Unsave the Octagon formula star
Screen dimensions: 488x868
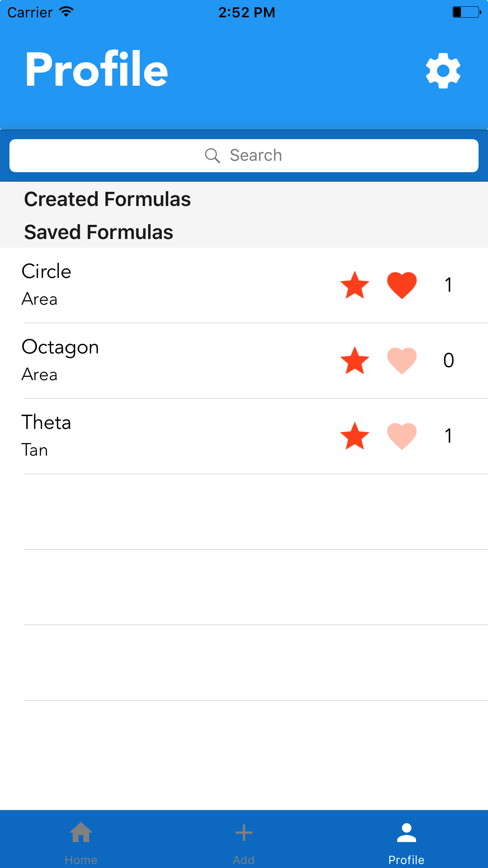click(355, 360)
